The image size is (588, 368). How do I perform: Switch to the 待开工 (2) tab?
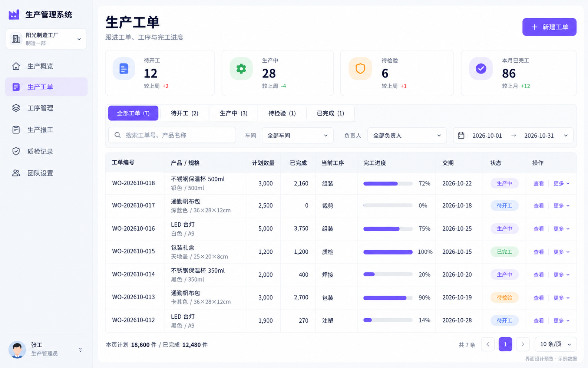[185, 113]
